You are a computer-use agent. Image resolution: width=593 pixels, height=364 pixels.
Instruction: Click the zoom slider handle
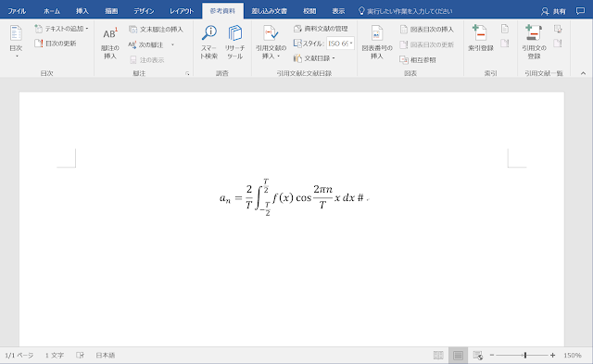(525, 356)
